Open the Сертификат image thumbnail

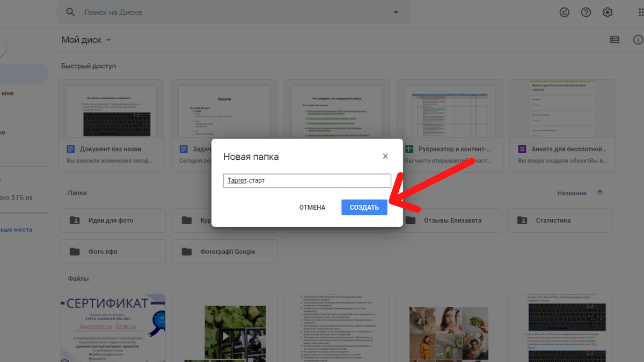click(x=113, y=327)
